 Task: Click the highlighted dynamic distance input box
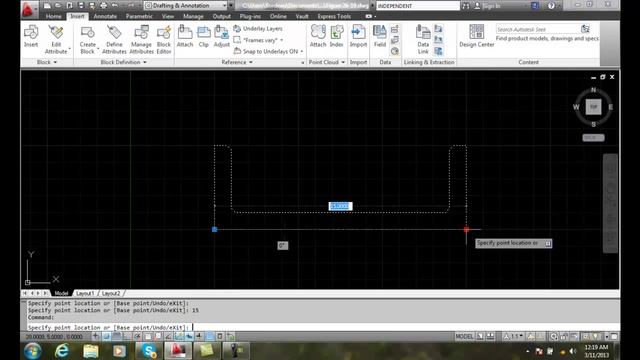[340, 206]
